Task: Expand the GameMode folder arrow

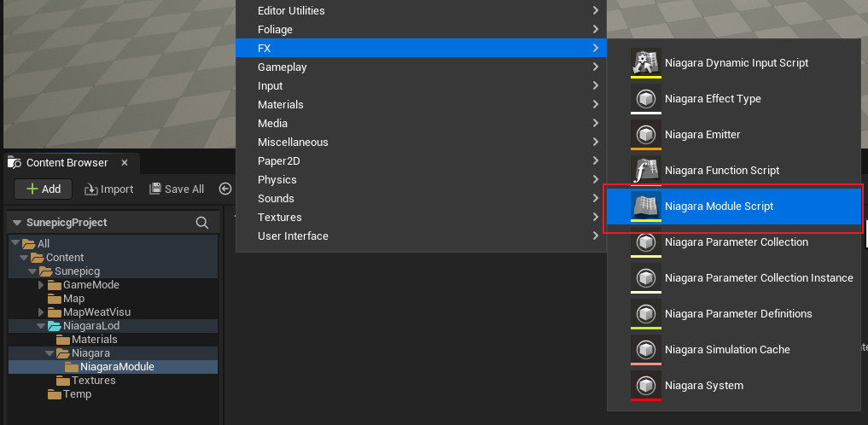Action: pos(41,285)
